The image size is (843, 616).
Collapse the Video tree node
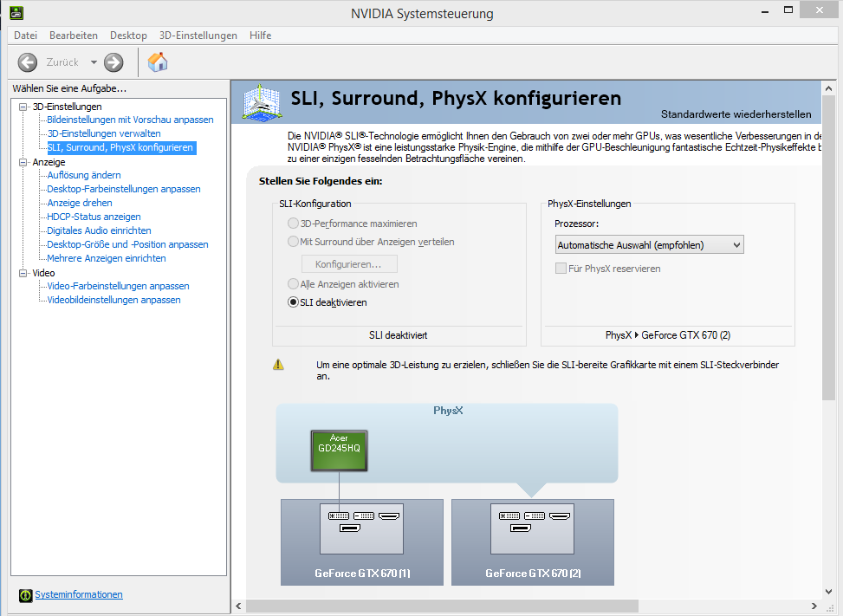click(x=23, y=273)
